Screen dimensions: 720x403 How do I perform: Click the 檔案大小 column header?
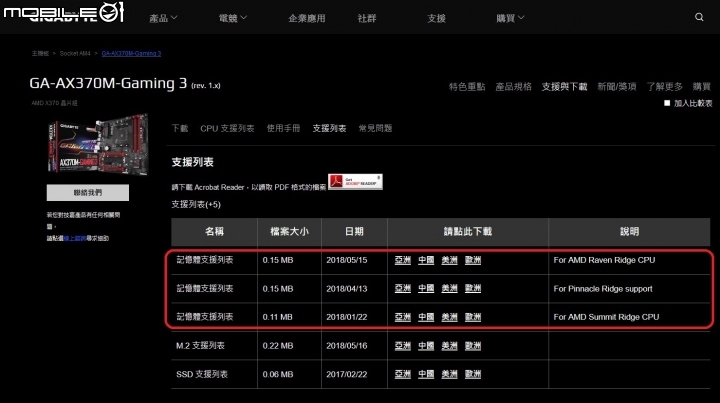289,232
